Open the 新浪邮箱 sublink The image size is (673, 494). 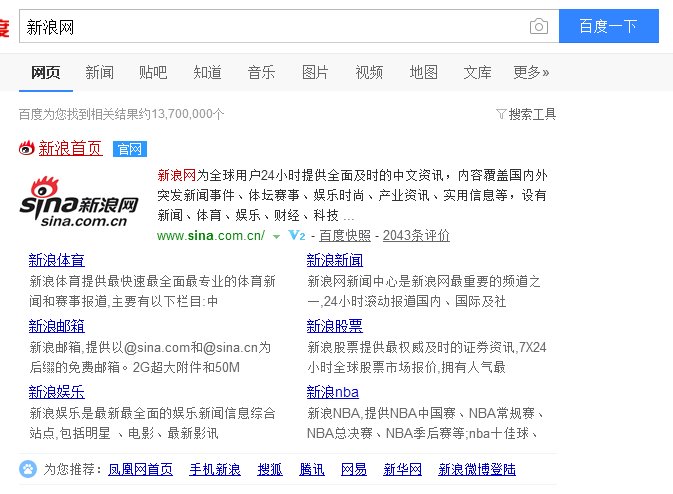coord(57,326)
